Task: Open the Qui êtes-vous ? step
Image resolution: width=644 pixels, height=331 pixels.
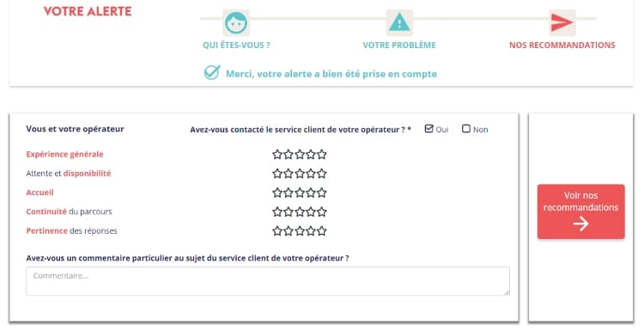Action: pos(236,46)
